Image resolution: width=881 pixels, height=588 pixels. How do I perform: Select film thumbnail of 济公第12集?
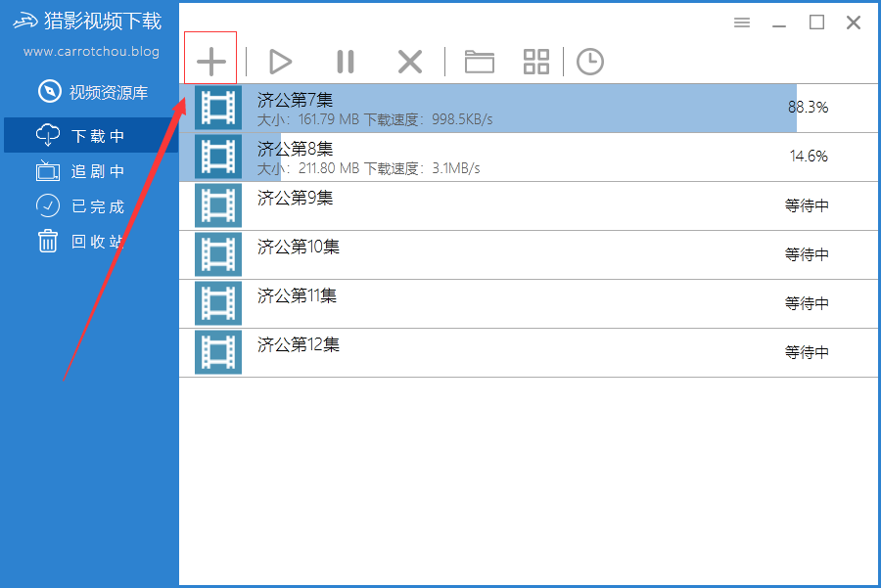pos(218,352)
